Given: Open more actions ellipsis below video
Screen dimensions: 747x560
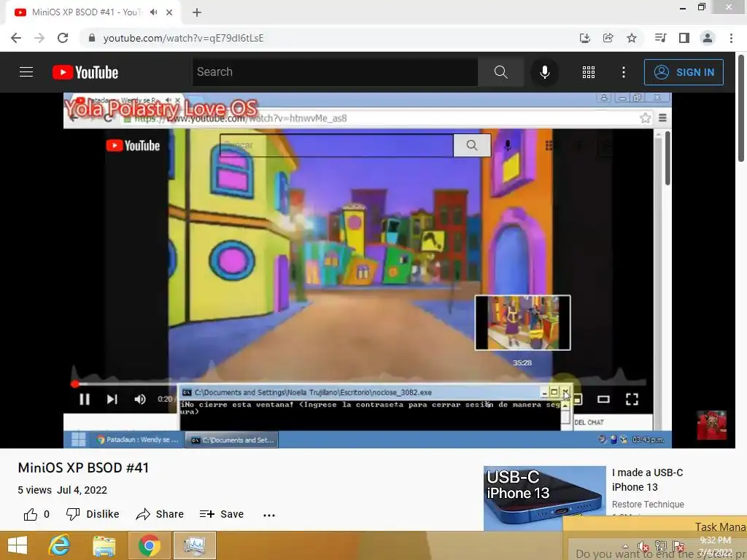Looking at the screenshot, I should pos(269,515).
